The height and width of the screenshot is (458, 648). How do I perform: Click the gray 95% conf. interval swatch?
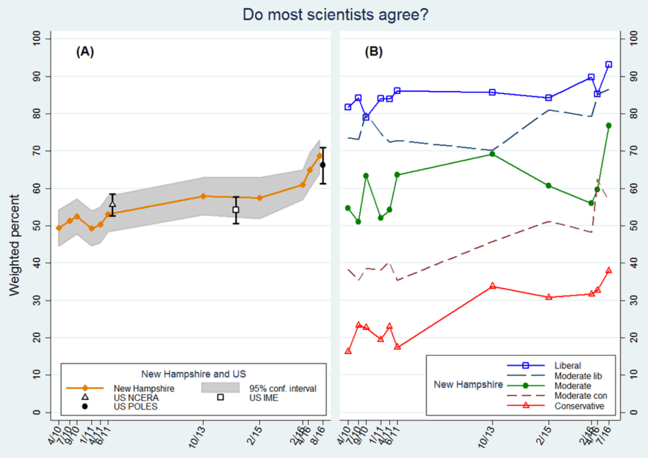(220, 387)
